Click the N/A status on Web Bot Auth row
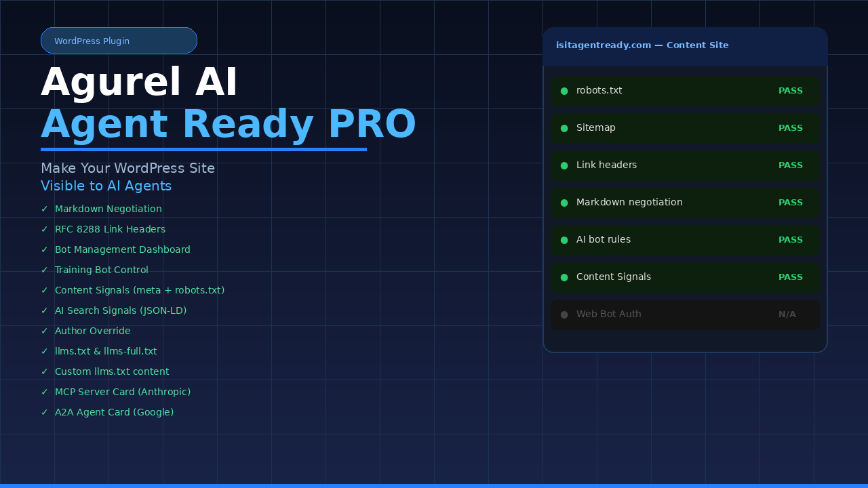 tap(787, 314)
